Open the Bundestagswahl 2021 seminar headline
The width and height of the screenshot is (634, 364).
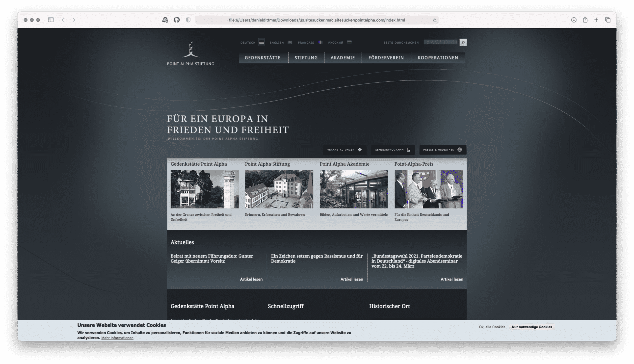(417, 261)
